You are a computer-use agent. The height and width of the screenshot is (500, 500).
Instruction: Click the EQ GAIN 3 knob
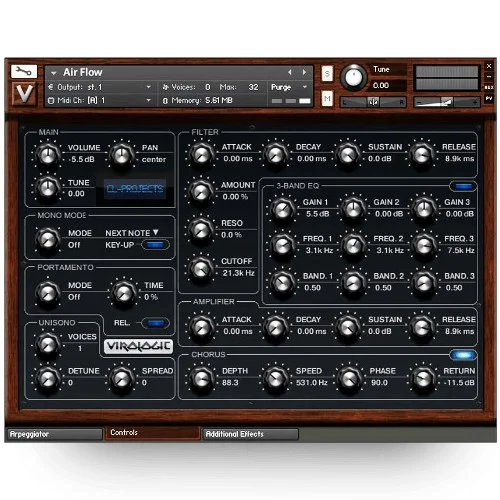coord(424,208)
